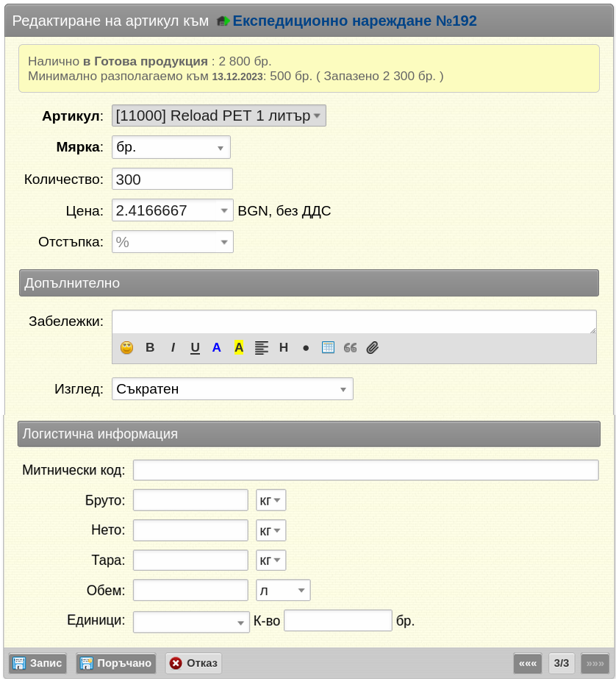Click the Поръчано button
Viewport: 616px width, 679px height.
point(116,663)
